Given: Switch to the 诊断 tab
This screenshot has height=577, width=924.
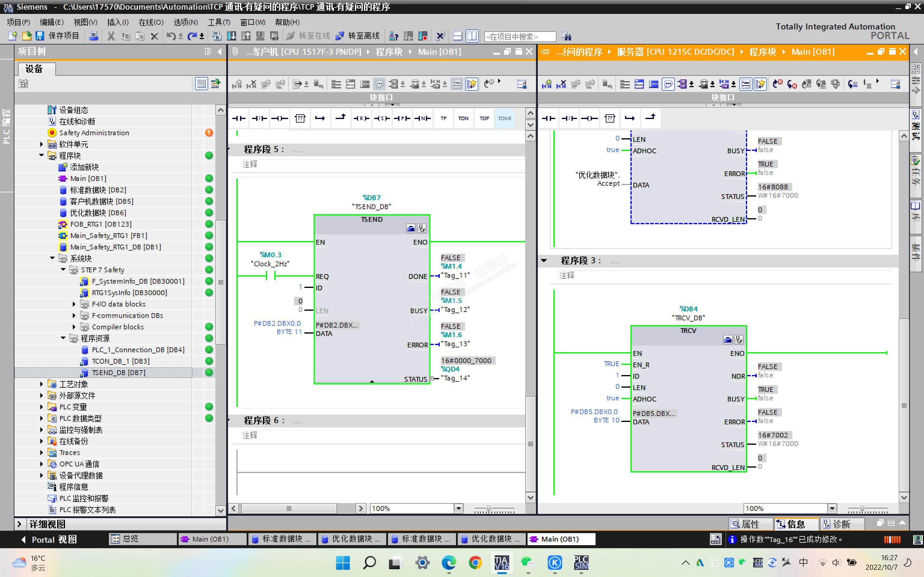Looking at the screenshot, I should point(836,524).
